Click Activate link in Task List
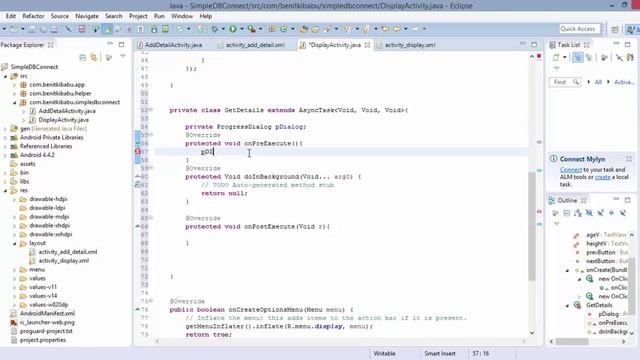640x360 pixels. coord(624,82)
